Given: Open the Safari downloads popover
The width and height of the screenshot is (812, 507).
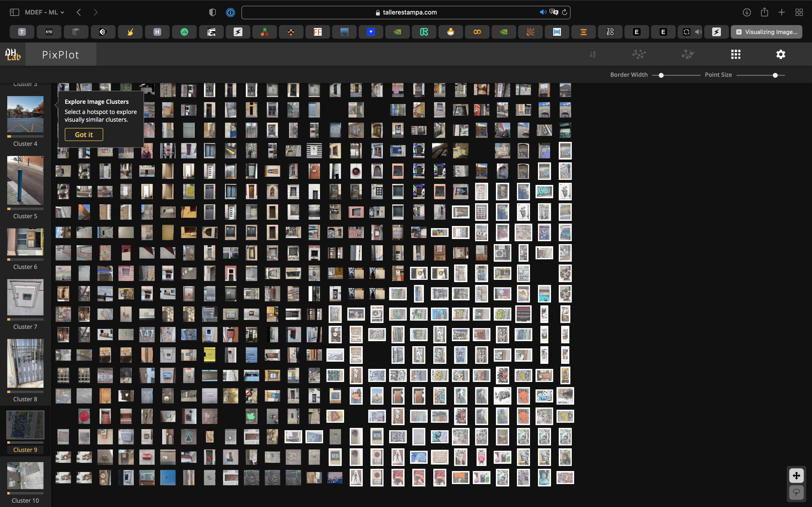Looking at the screenshot, I should pos(747,12).
